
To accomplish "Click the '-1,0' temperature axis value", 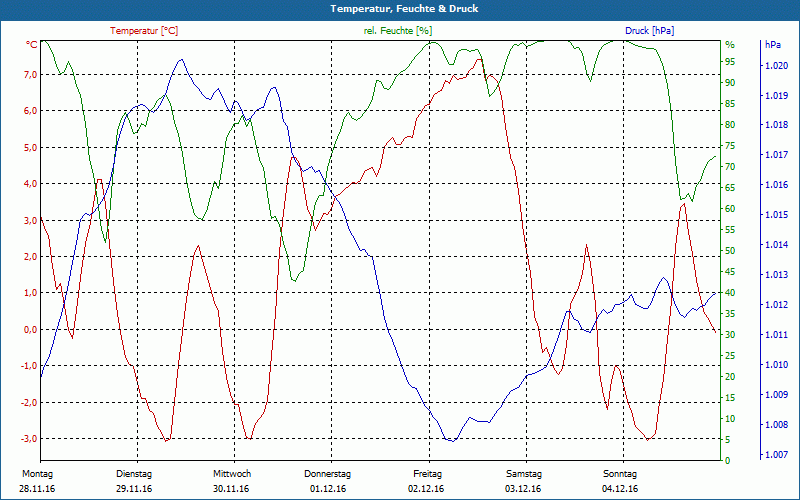I will pos(30,366).
